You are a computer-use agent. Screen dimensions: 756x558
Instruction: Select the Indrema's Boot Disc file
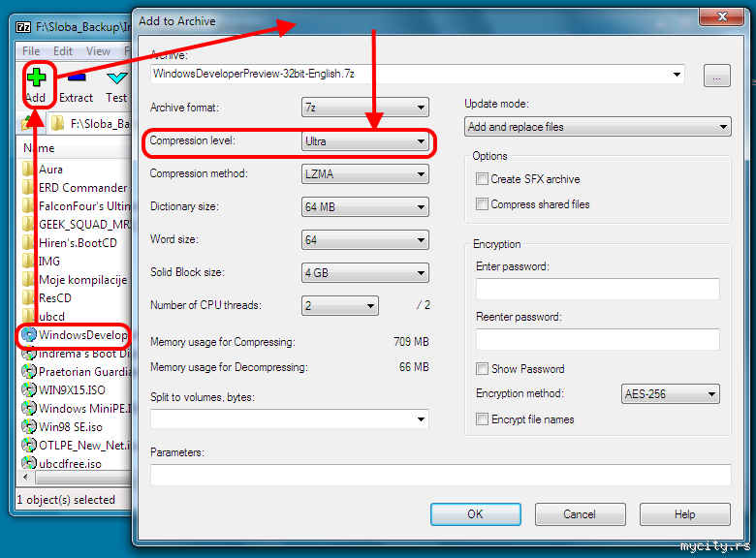click(x=76, y=354)
